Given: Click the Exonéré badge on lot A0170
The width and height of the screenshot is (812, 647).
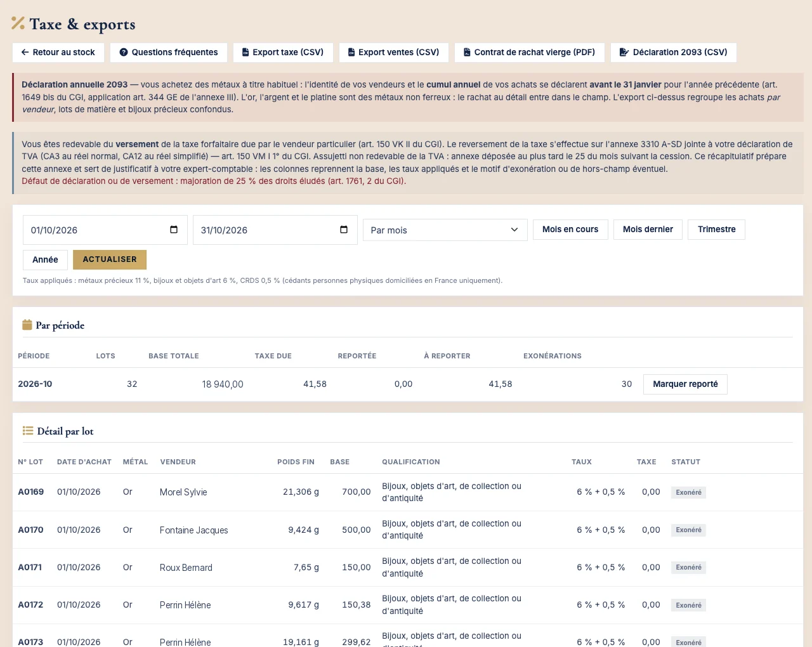Looking at the screenshot, I should tap(688, 530).
